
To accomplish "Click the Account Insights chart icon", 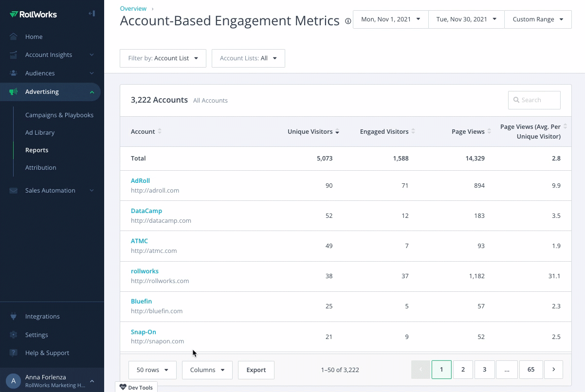I will click(14, 55).
